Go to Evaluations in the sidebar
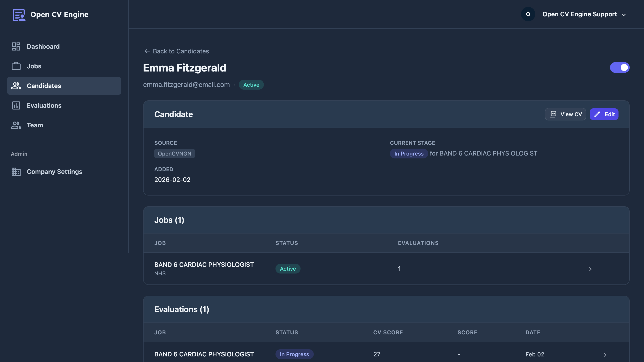The height and width of the screenshot is (362, 644). tap(44, 105)
